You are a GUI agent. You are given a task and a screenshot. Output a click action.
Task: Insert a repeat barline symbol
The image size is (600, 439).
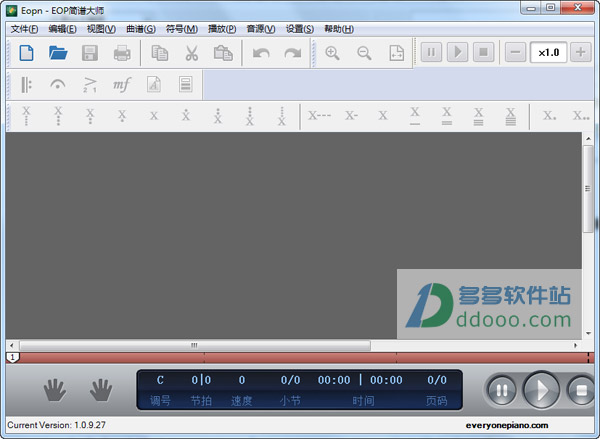(26, 85)
